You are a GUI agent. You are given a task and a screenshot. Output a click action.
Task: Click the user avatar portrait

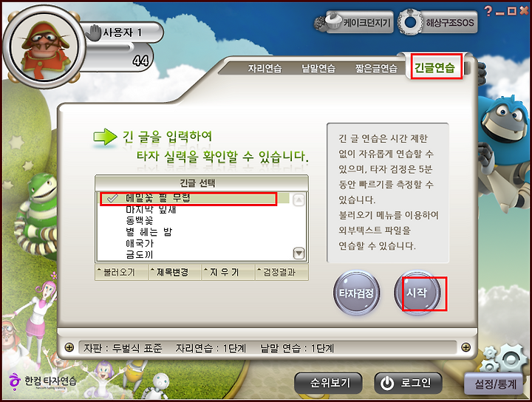44,47
